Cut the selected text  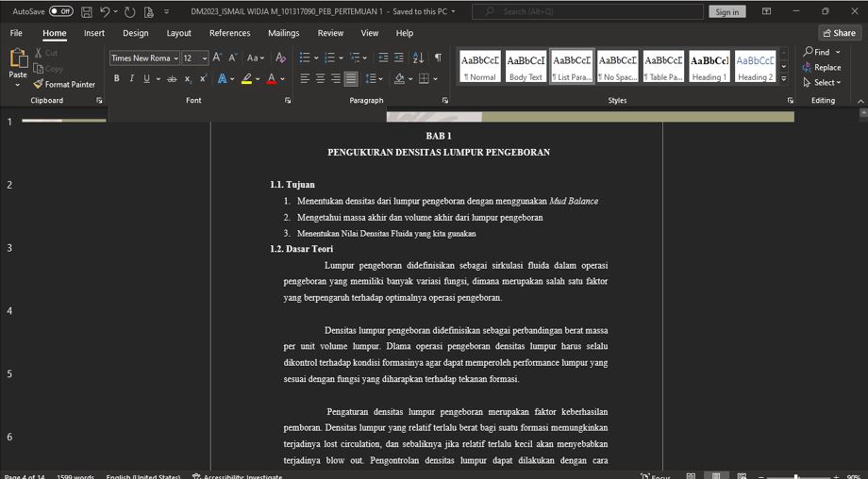click(x=46, y=53)
